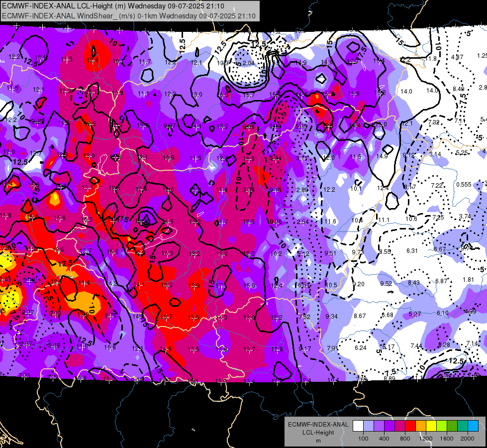The height and width of the screenshot is (448, 487).
Task: Click the map value 9.20
Action: pos(359,284)
